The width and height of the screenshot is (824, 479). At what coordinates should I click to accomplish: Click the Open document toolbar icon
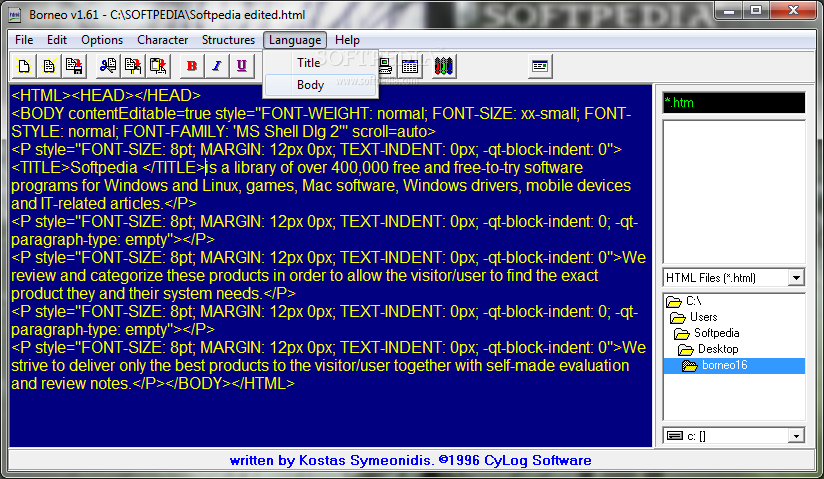49,66
